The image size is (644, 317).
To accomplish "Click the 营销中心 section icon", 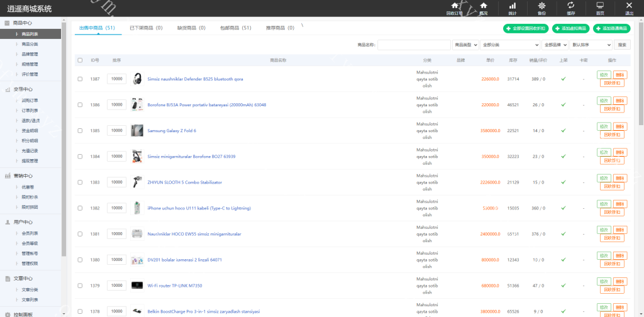I will coord(8,175).
